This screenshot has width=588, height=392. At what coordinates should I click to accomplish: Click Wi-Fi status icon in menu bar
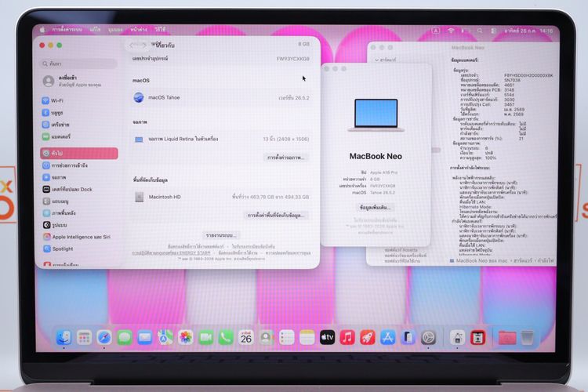[451, 31]
